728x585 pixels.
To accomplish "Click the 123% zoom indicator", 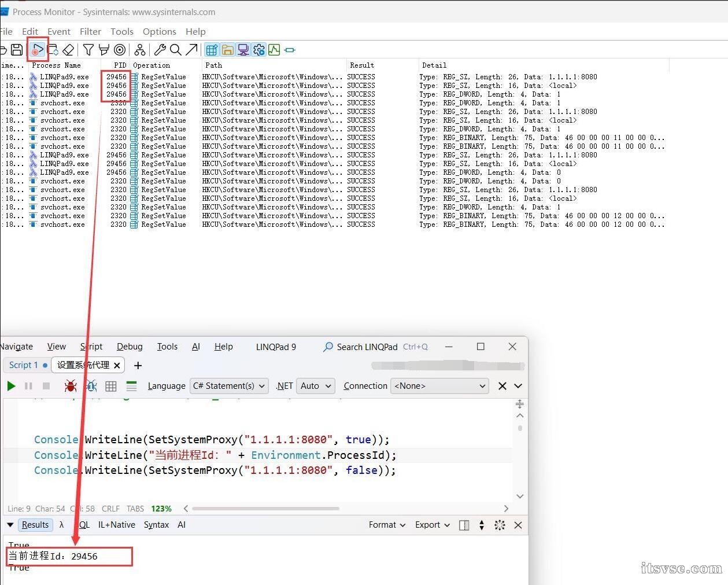I will (x=161, y=509).
